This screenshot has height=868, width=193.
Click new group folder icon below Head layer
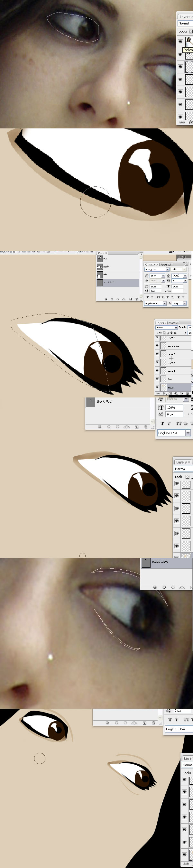click(181, 393)
